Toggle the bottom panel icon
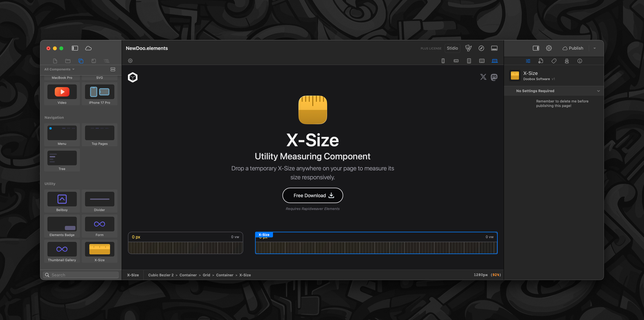Image resolution: width=644 pixels, height=320 pixels. pos(494,48)
